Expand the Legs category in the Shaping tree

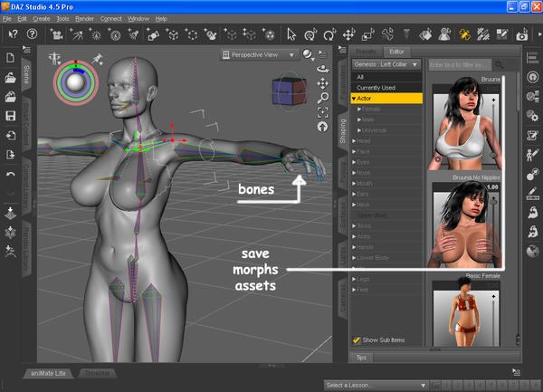(354, 279)
